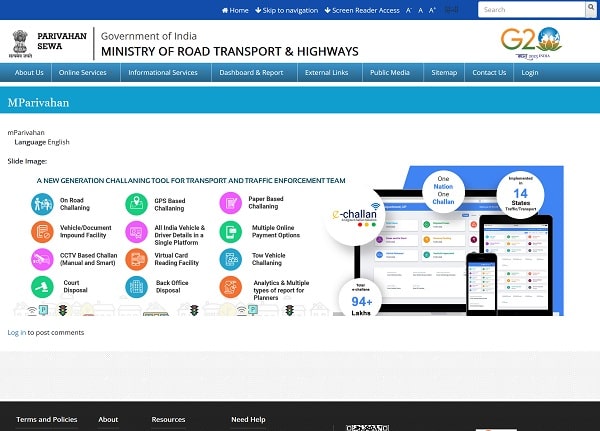Reset font size with plain A button
Image resolution: width=600 pixels, height=431 pixels.
tap(421, 10)
